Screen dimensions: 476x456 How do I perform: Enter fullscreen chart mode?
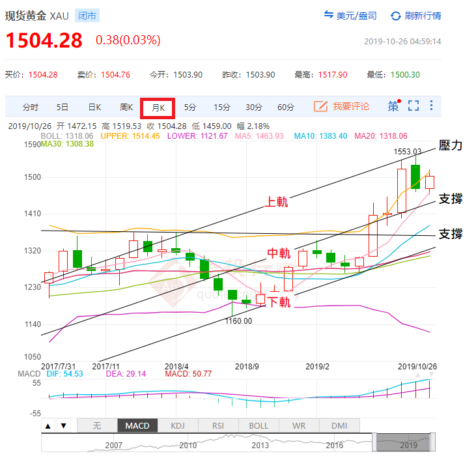click(x=413, y=106)
